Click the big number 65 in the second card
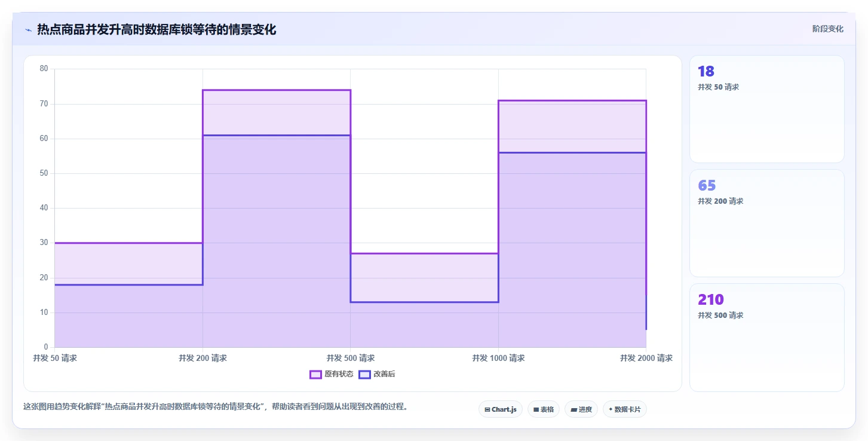The width and height of the screenshot is (868, 441). click(x=707, y=185)
